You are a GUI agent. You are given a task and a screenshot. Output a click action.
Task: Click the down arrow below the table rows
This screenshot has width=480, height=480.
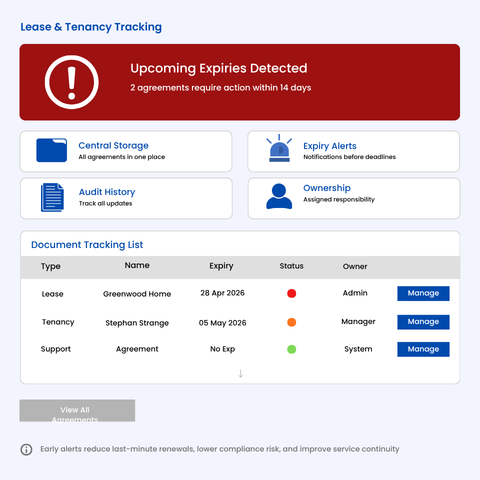(x=241, y=373)
